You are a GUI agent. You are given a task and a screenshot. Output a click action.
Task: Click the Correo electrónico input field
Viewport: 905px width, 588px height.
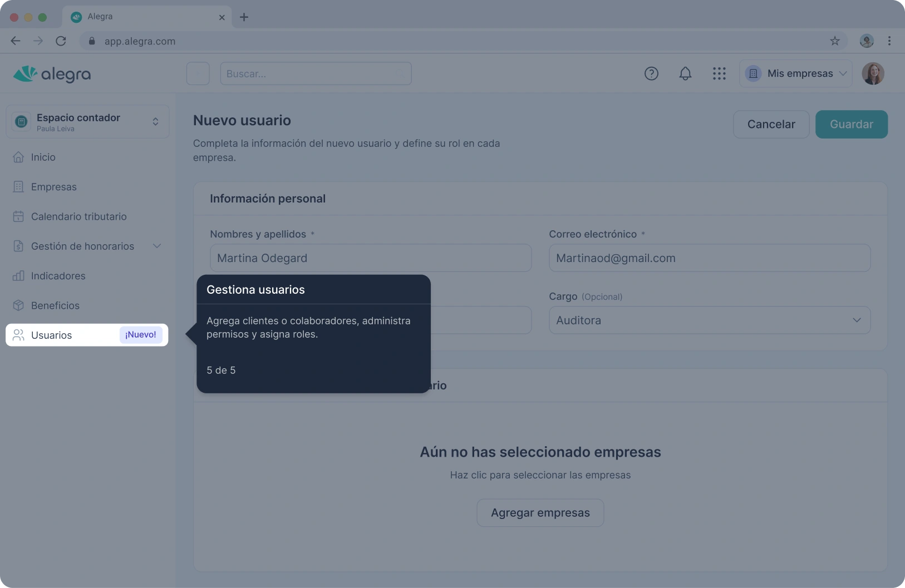coord(709,258)
